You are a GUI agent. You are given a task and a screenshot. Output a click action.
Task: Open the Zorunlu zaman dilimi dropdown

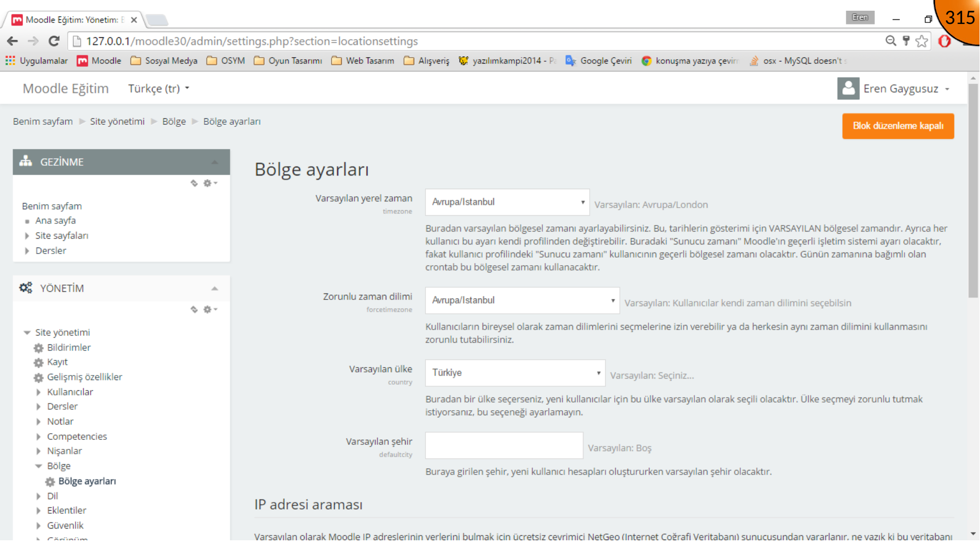coord(522,300)
